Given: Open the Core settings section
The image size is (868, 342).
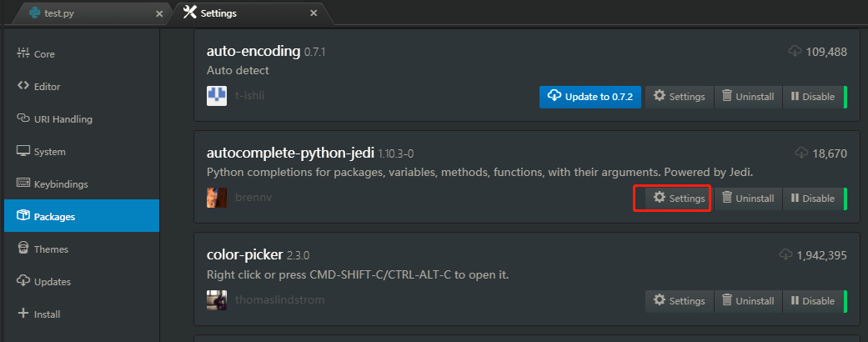Looking at the screenshot, I should pyautogui.click(x=43, y=54).
